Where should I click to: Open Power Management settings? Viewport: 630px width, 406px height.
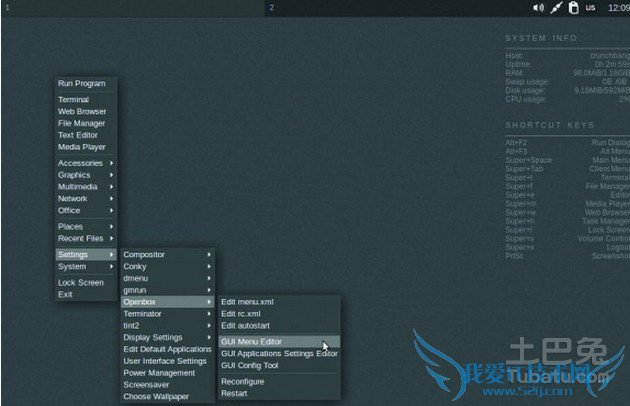coord(168,373)
